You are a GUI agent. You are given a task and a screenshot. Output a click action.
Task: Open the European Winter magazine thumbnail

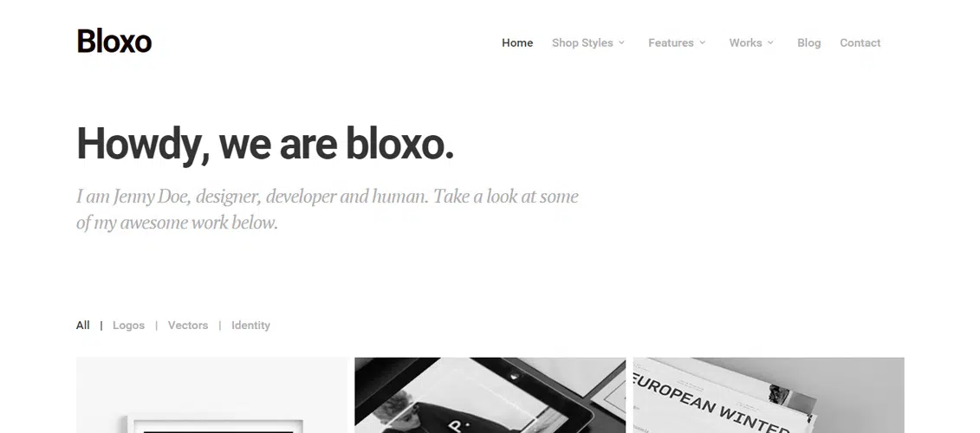point(769,395)
